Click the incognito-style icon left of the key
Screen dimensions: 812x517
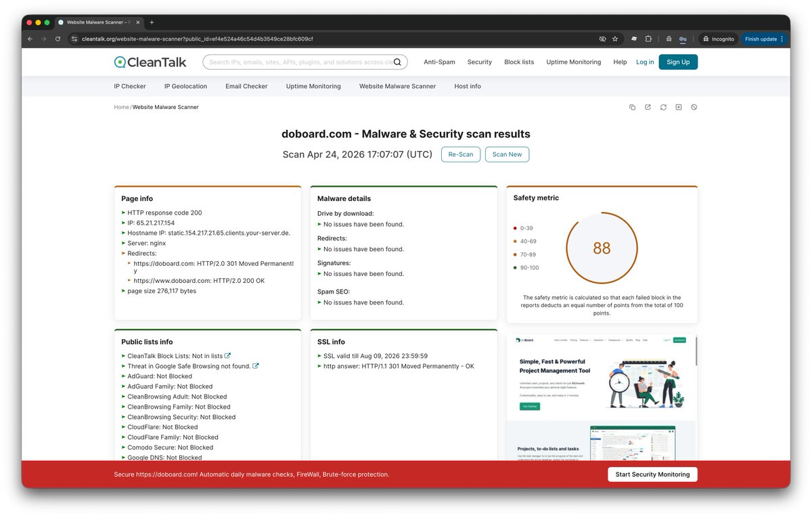click(x=669, y=39)
